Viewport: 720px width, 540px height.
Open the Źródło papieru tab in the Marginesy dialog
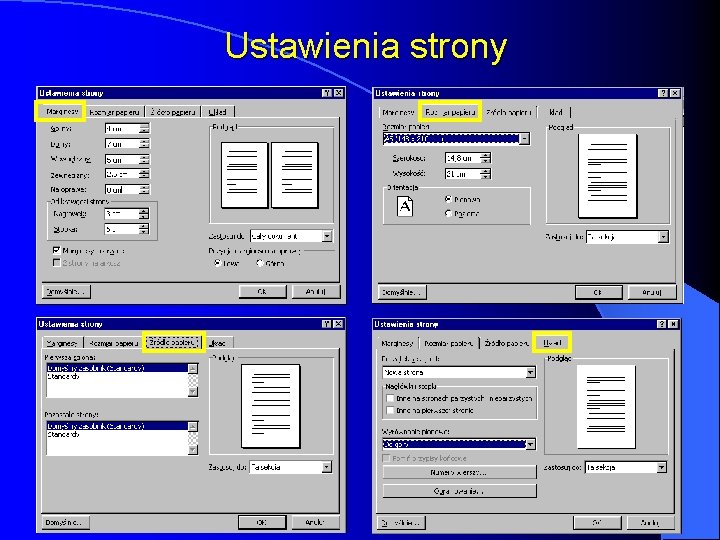(x=173, y=112)
